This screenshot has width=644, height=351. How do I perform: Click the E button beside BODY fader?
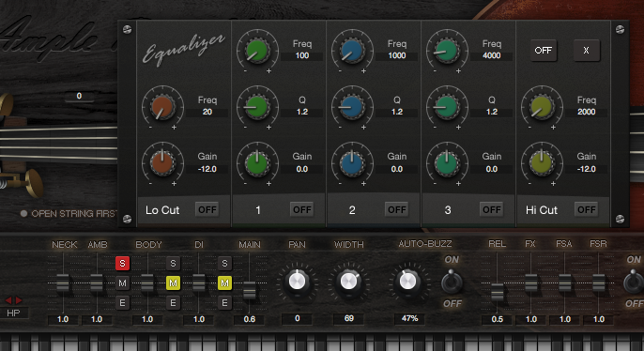[174, 303]
